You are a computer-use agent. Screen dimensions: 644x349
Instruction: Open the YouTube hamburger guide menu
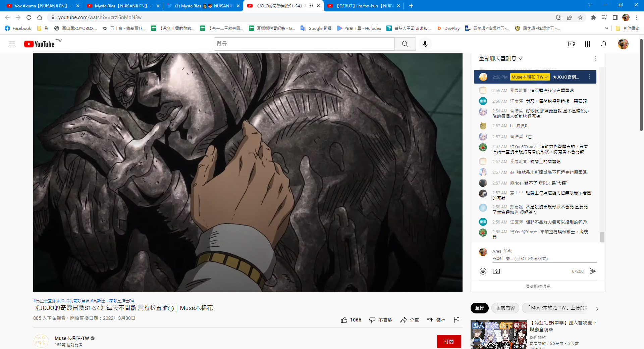click(x=12, y=44)
